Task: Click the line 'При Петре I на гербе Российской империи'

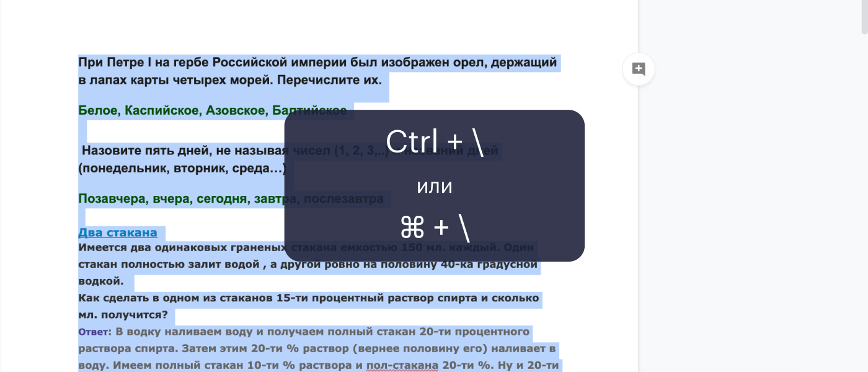Action: tap(317, 63)
